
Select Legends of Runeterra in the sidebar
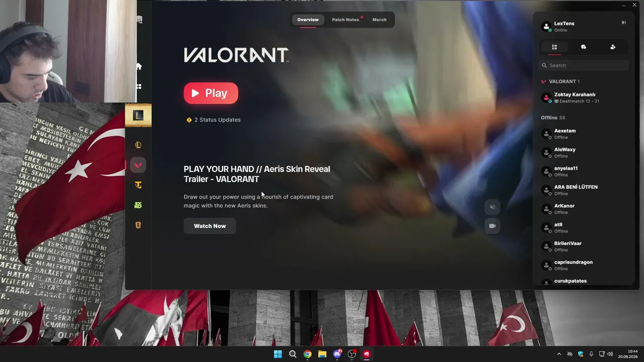(138, 225)
